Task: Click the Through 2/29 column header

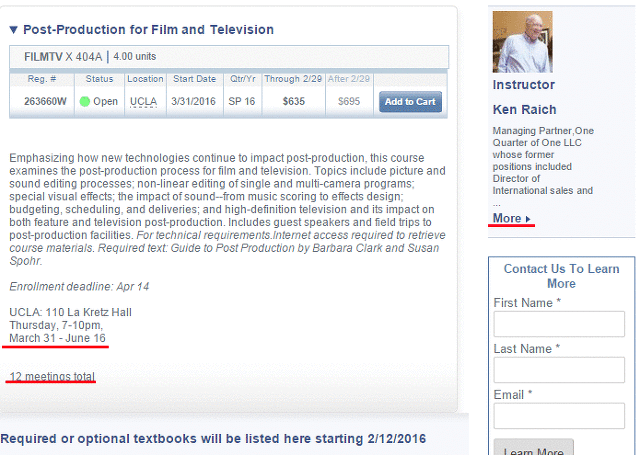Action: [x=293, y=79]
